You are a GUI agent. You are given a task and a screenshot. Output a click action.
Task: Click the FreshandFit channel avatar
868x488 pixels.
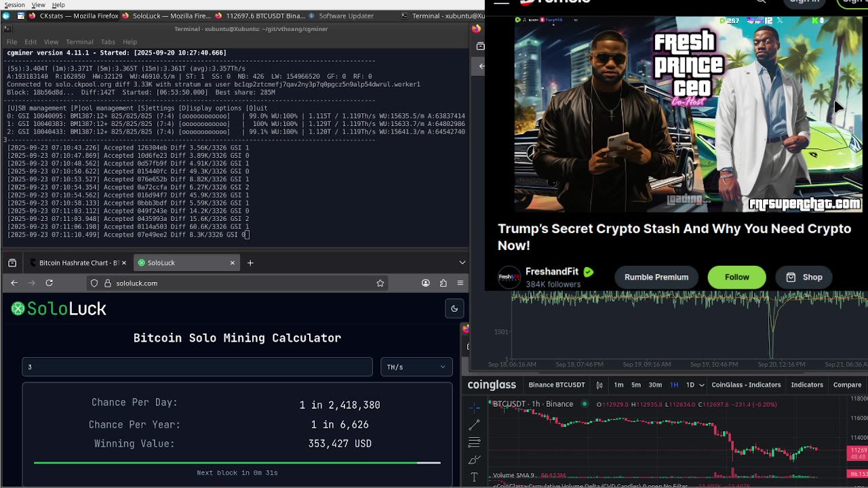(509, 277)
